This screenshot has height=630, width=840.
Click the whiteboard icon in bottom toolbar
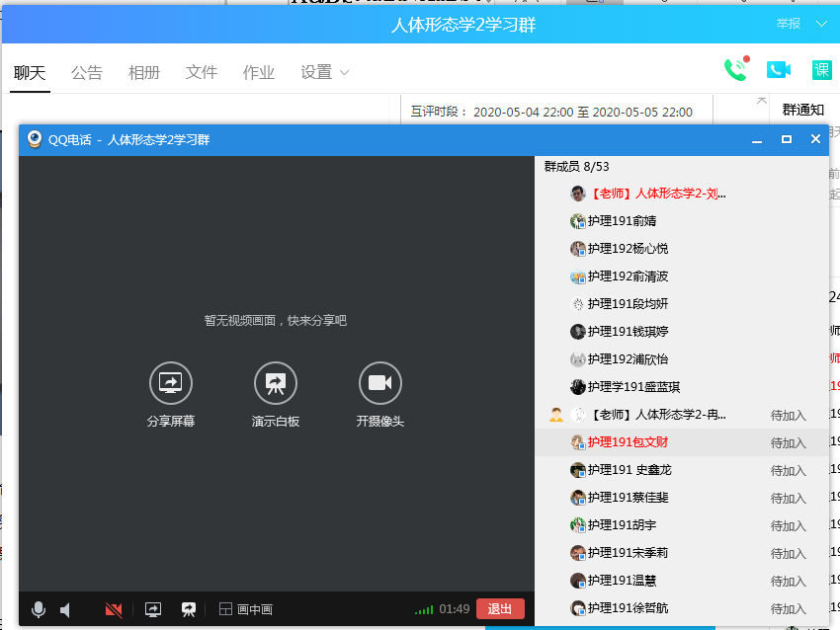[189, 609]
